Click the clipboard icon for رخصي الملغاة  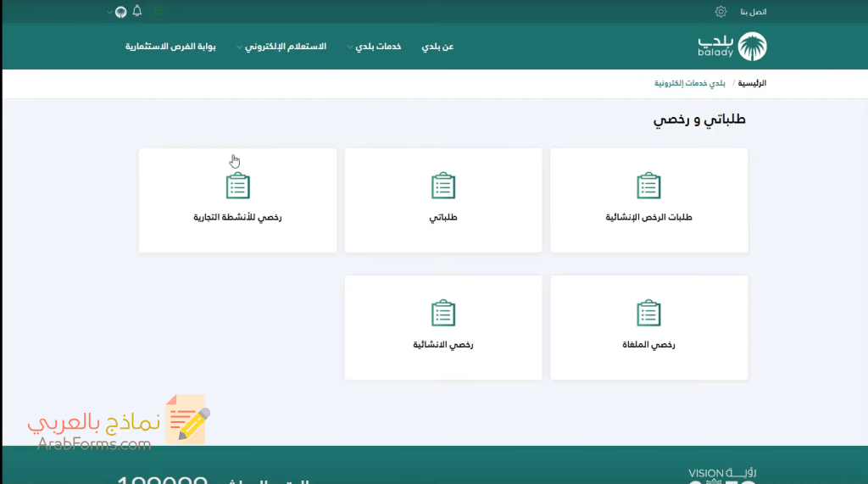(x=648, y=313)
